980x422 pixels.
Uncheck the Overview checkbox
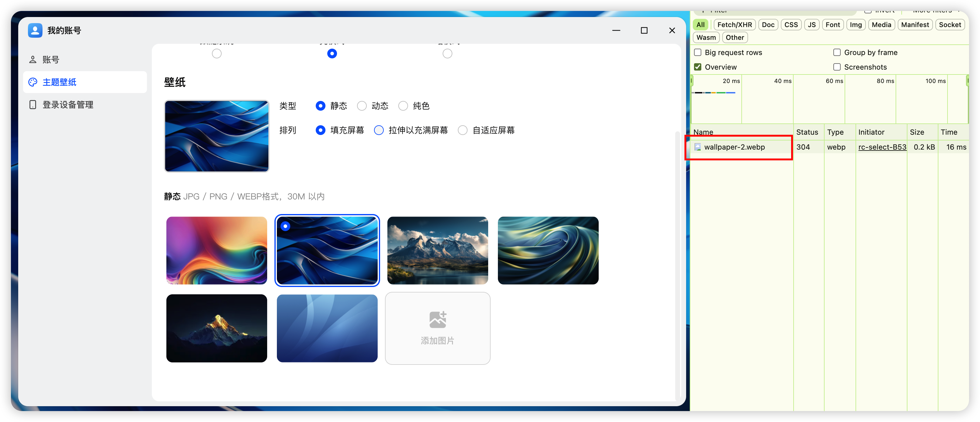pyautogui.click(x=698, y=67)
